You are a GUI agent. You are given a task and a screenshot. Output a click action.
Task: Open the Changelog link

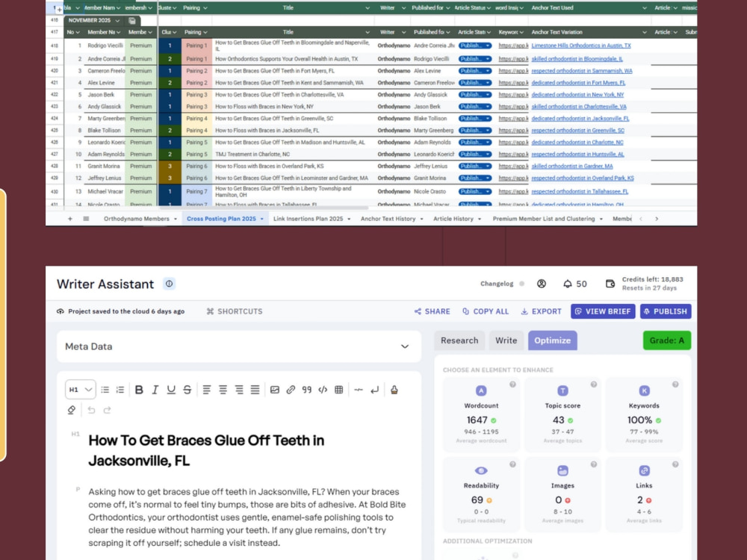[x=497, y=284]
